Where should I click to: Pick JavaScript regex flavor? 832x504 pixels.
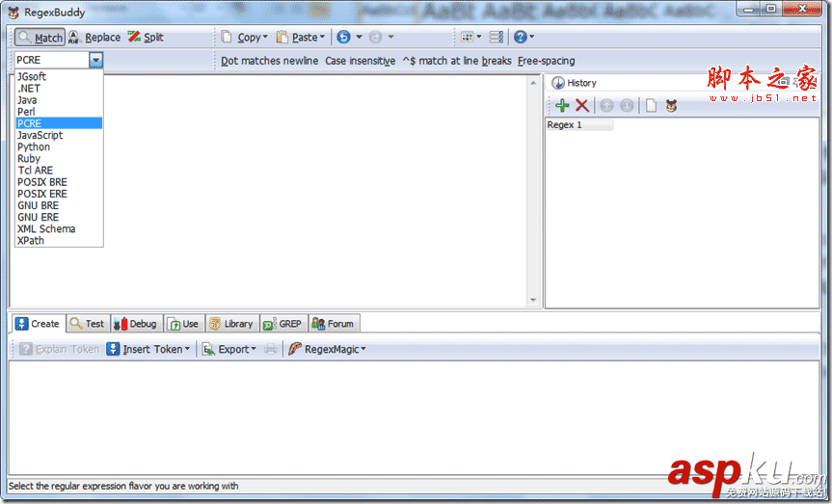click(x=59, y=135)
